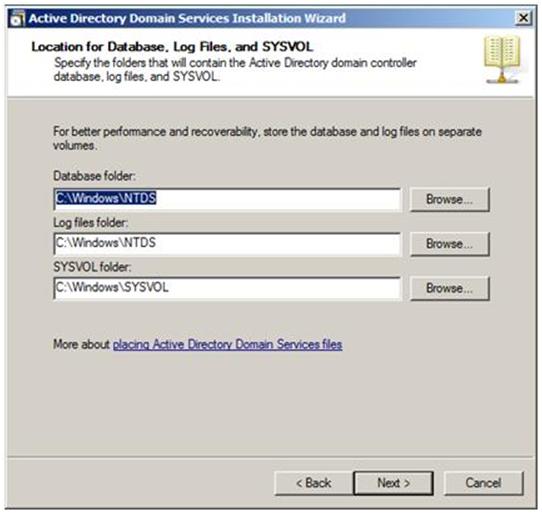Continue the wizard with Next
542x514 pixels.
[x=393, y=483]
